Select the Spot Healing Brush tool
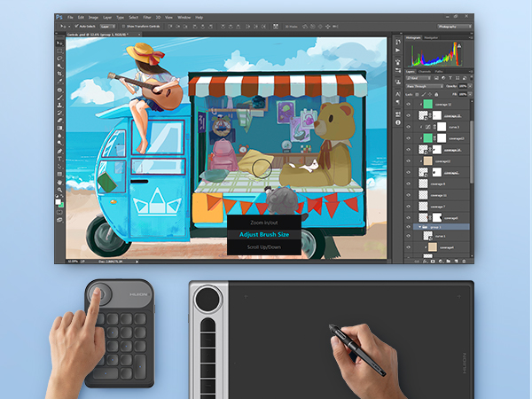 point(59,90)
